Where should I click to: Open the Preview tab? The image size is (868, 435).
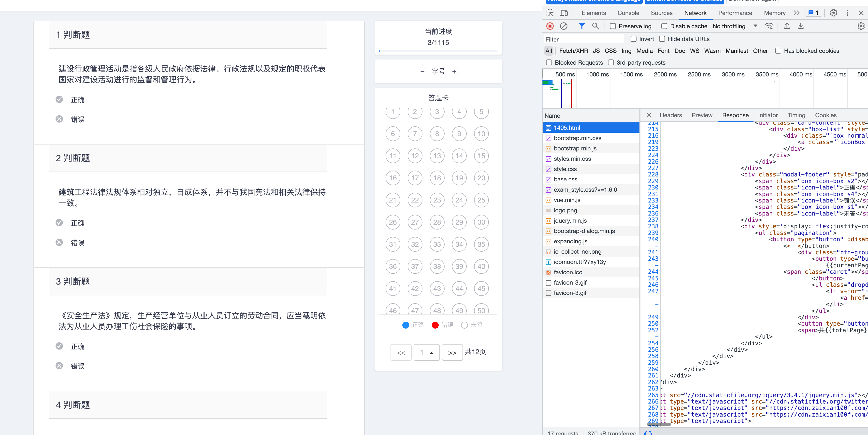pyautogui.click(x=702, y=115)
